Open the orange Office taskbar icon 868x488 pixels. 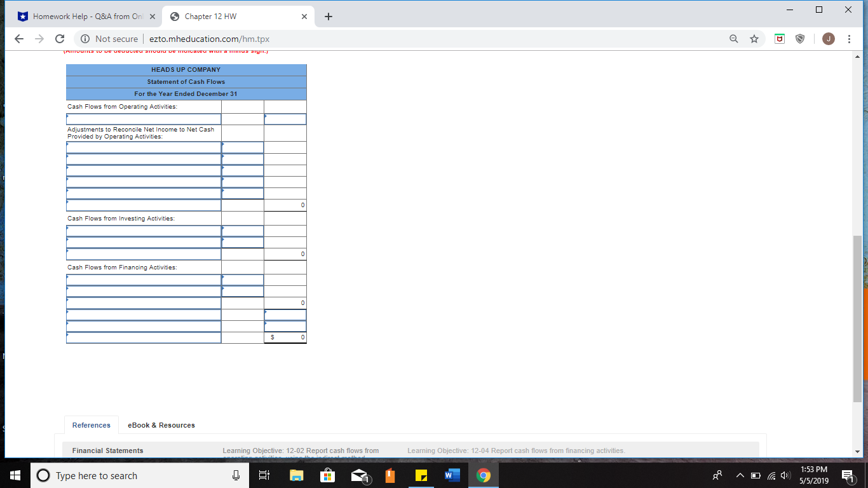[390, 475]
